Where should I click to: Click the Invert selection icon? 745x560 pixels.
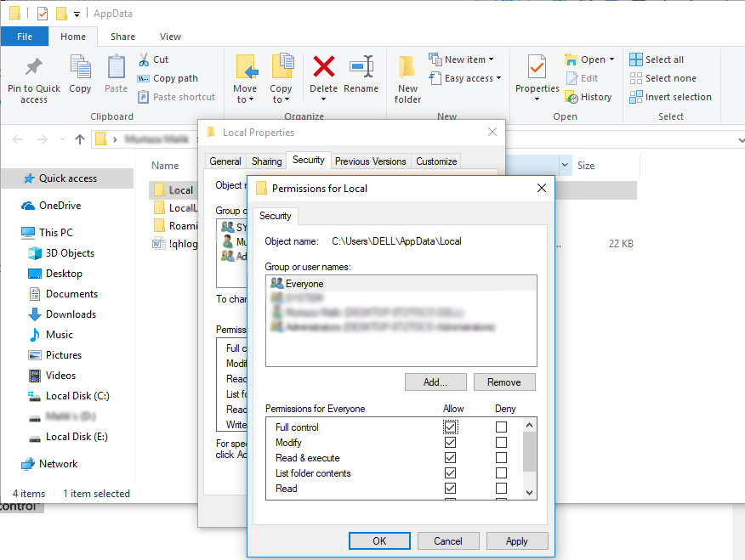tap(636, 97)
